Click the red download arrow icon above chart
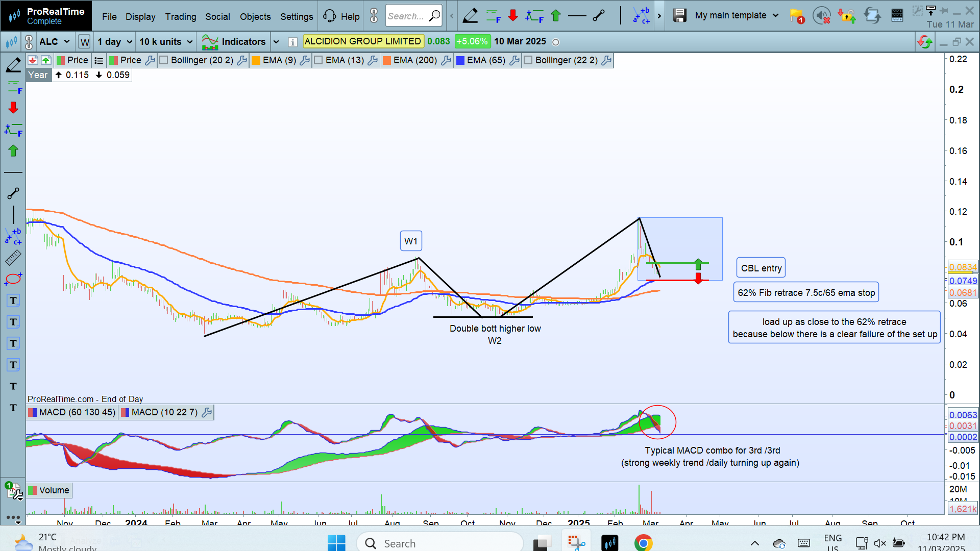This screenshot has height=551, width=980. coord(33,60)
